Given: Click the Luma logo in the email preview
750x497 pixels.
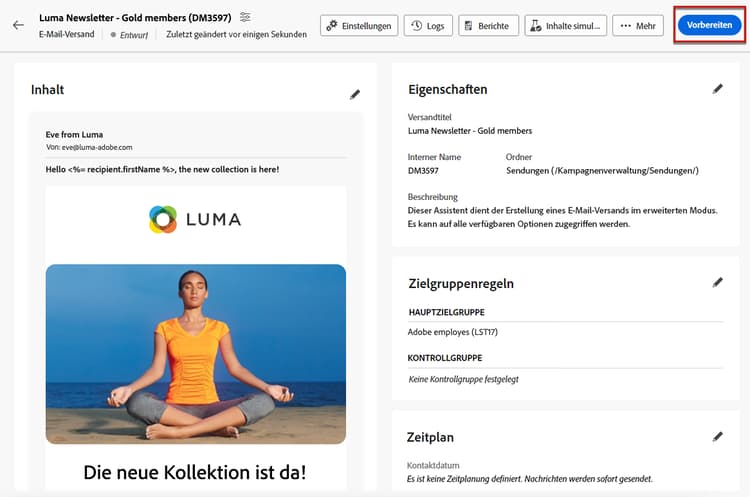Looking at the screenshot, I should [x=195, y=220].
